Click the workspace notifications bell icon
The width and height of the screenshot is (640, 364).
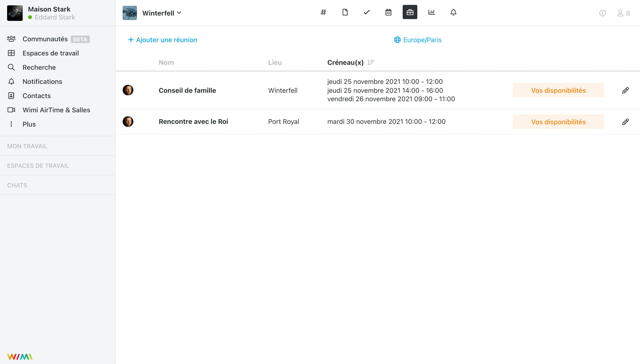[x=453, y=12]
